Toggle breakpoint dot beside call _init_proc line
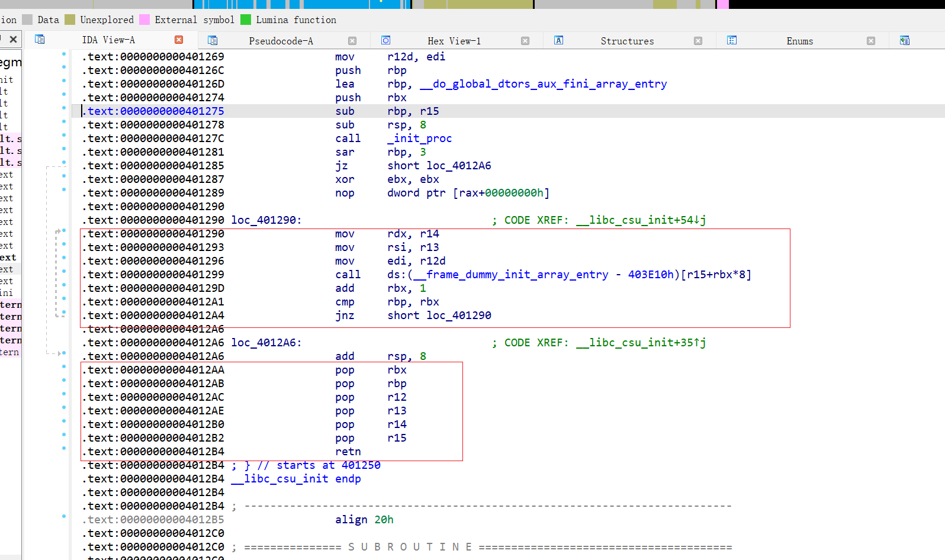The width and height of the screenshot is (945, 560). pyautogui.click(x=64, y=136)
